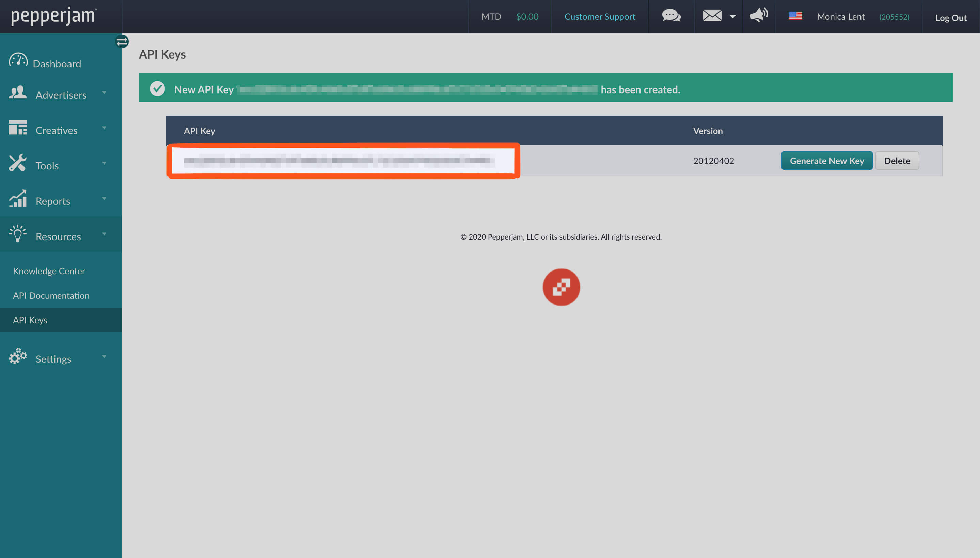Click the MTD $0.00 earnings value
Image resolution: width=980 pixels, height=558 pixels.
click(527, 16)
